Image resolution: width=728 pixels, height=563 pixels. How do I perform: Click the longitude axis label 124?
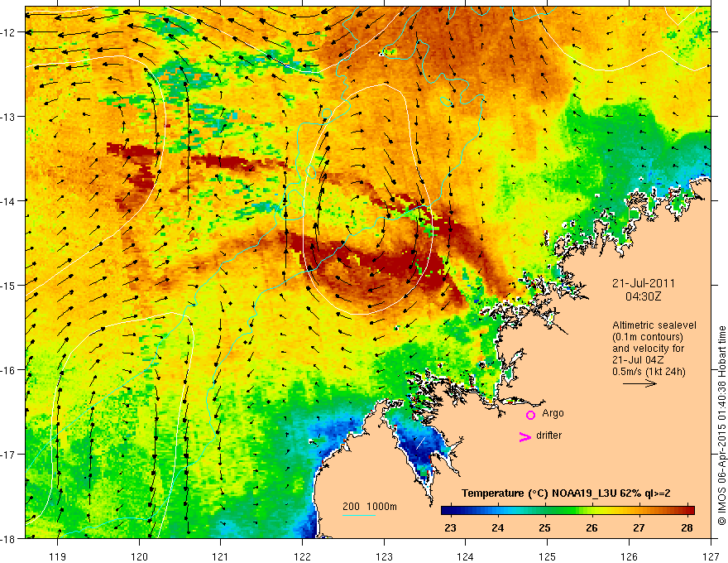[466, 556]
